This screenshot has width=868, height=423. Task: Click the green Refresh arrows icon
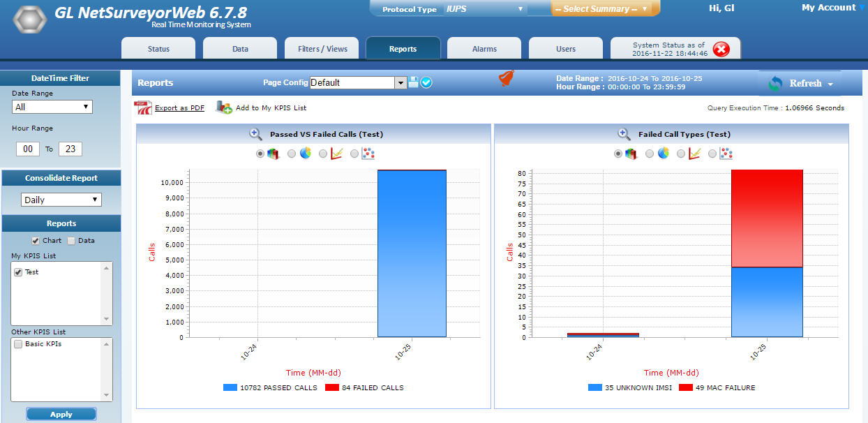pos(775,84)
